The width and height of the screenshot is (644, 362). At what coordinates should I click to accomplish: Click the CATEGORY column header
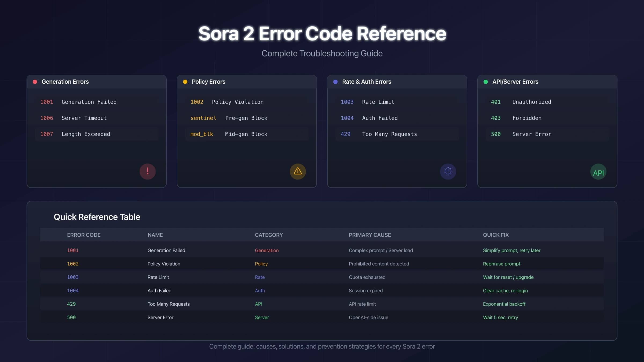269,235
